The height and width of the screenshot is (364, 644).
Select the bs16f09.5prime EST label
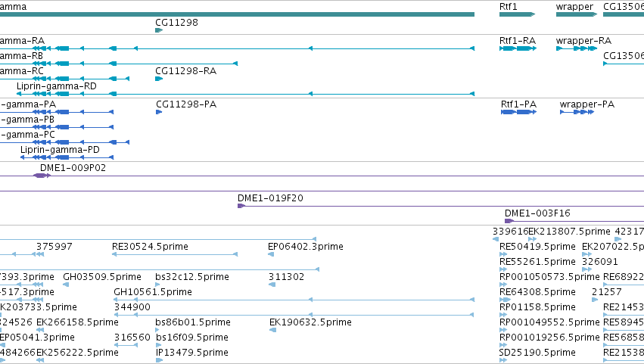191,338
